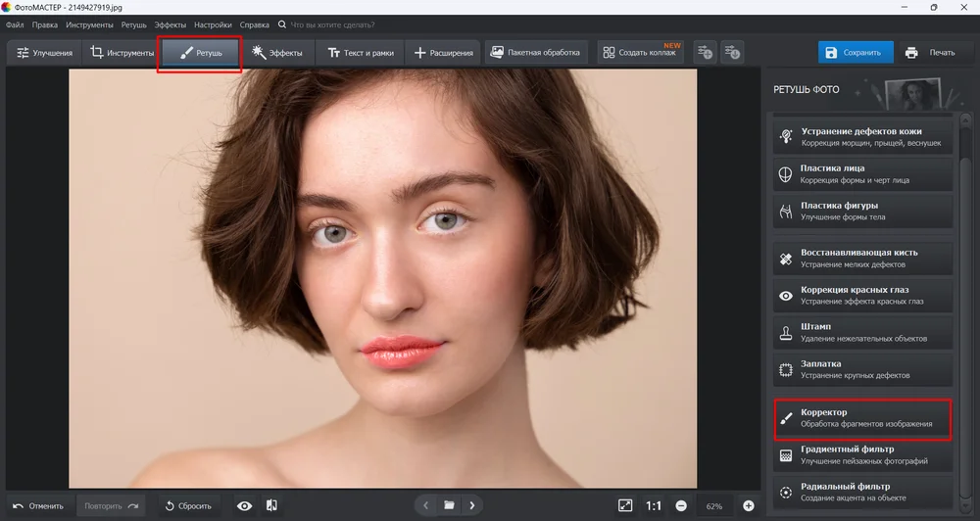Open the Штамп (Stamp) tool
The width and height of the screenshot is (980, 521).
pos(862,333)
